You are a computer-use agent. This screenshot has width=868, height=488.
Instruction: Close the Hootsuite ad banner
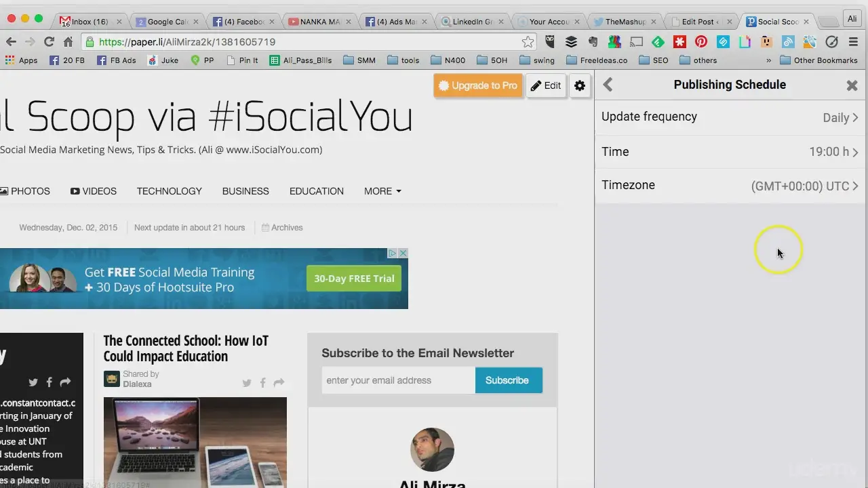[x=403, y=253]
